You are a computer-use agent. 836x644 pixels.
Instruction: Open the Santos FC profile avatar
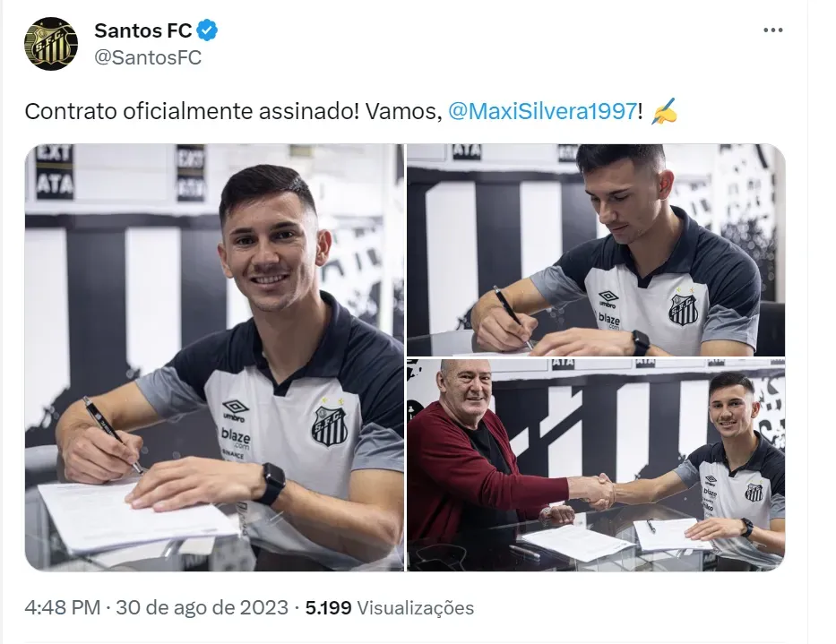click(51, 44)
